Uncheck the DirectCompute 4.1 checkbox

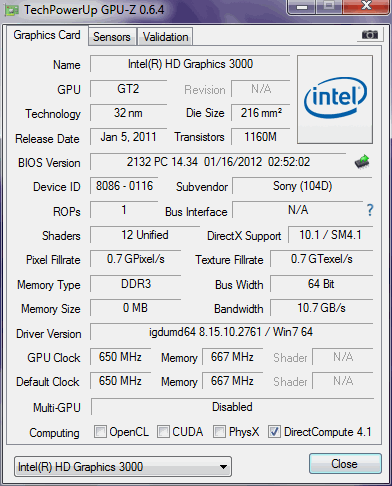point(274,432)
